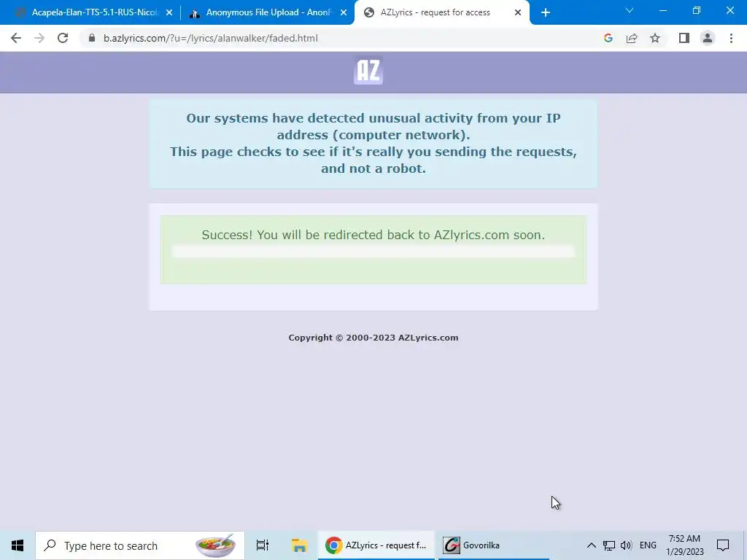Switch to the Govorilka taskbar app
Viewport: 747px width, 560px height.
[494, 545]
